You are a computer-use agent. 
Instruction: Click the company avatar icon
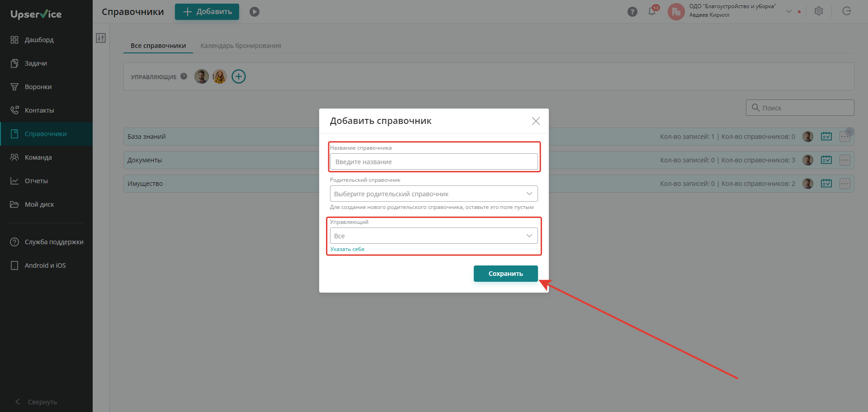click(676, 12)
